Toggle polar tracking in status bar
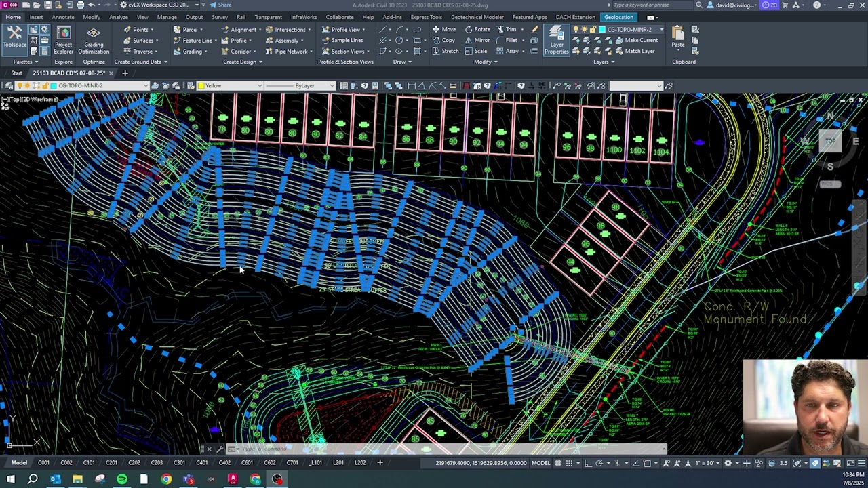This screenshot has width=868, height=488. tap(599, 463)
